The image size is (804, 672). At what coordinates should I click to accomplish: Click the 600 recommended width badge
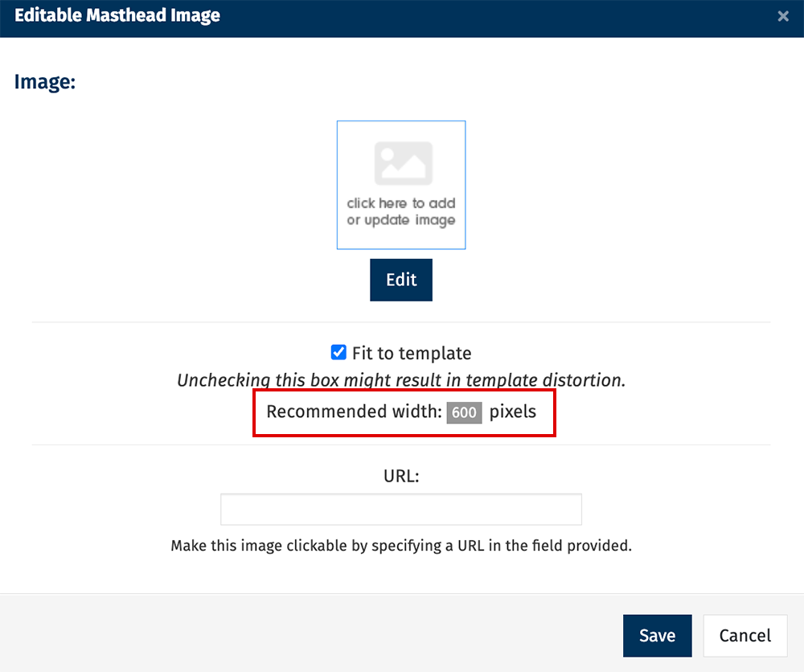point(464,412)
